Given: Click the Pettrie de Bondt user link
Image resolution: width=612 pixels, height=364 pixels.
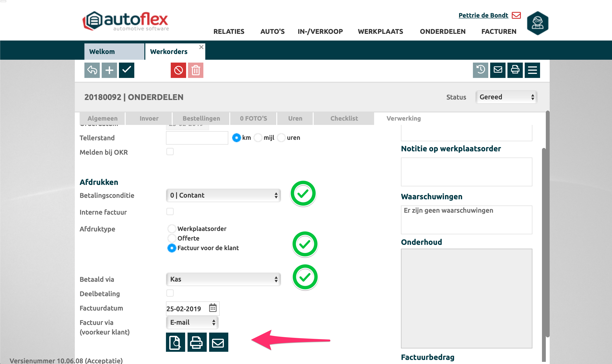Looking at the screenshot, I should (x=483, y=15).
